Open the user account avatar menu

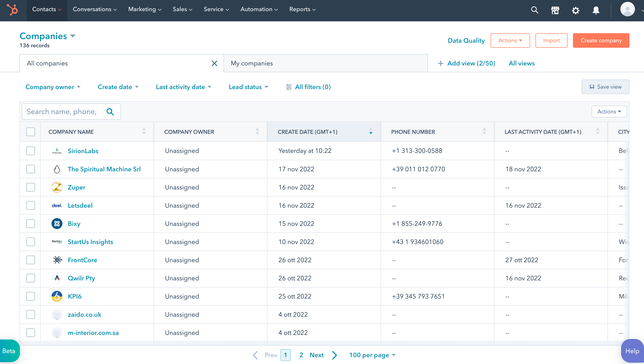627,9
